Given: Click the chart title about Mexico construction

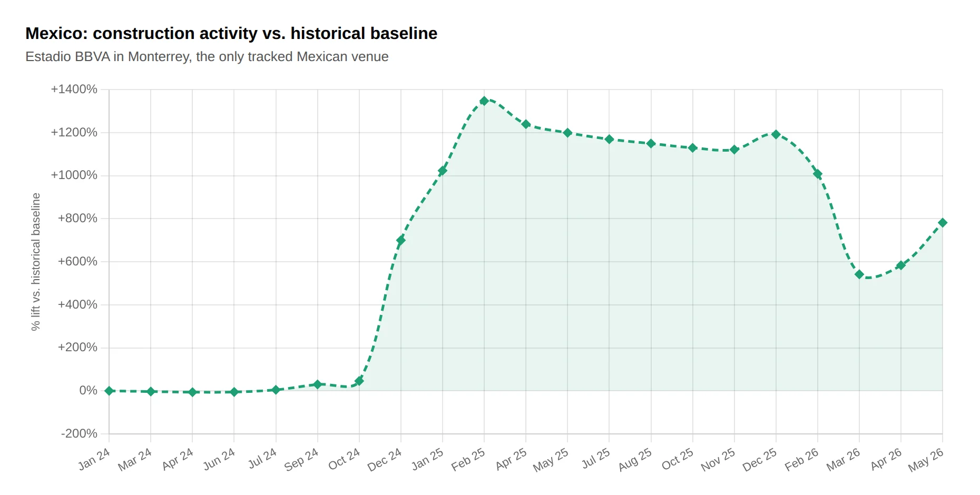Looking at the screenshot, I should tap(231, 33).
